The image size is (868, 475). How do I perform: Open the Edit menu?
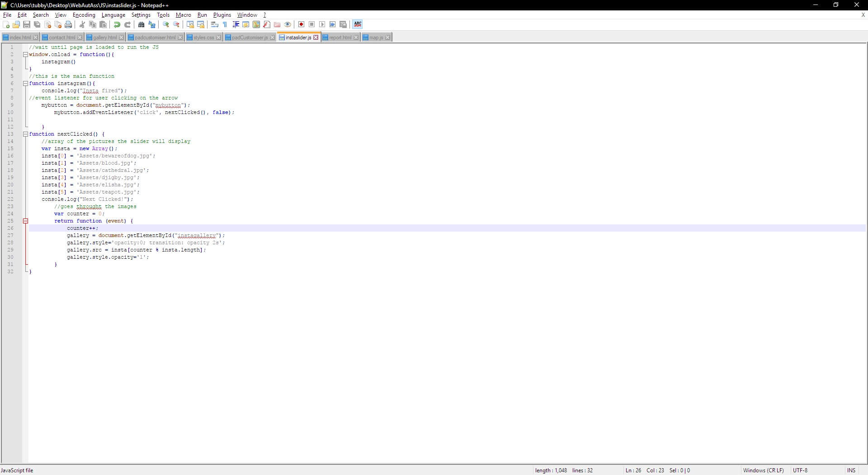click(x=22, y=15)
